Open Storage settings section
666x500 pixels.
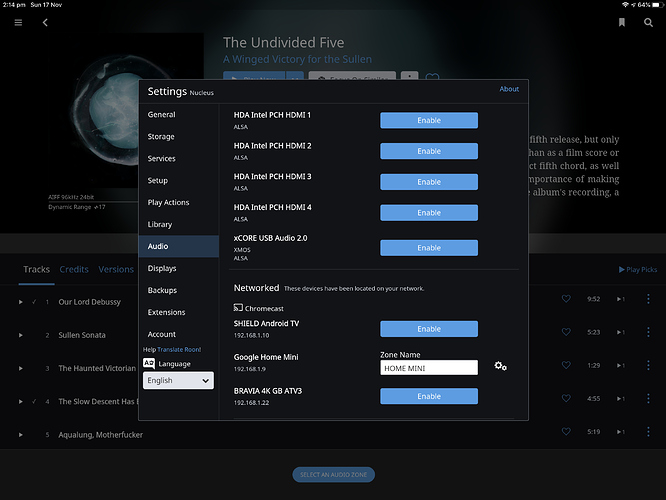[179, 136]
